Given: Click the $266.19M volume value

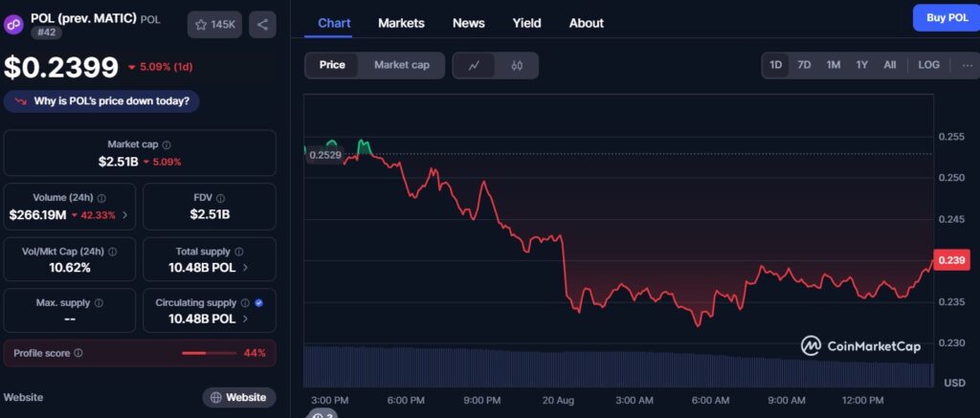Looking at the screenshot, I should tap(37, 215).
